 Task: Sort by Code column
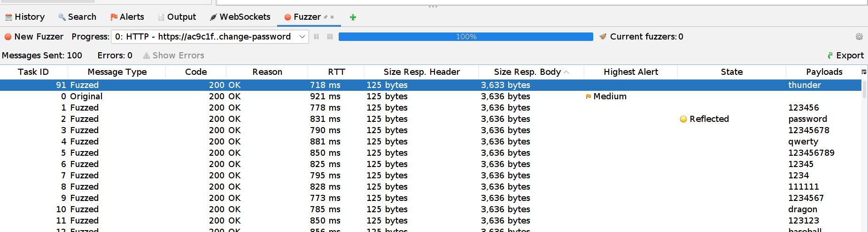[x=196, y=72]
